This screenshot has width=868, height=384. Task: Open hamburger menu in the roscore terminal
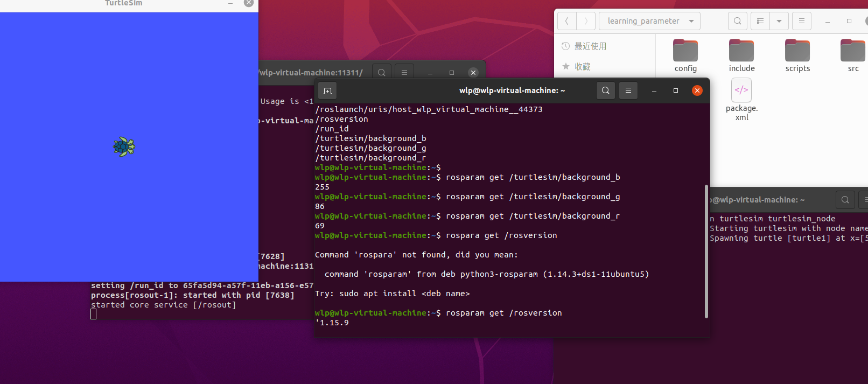[x=404, y=73]
